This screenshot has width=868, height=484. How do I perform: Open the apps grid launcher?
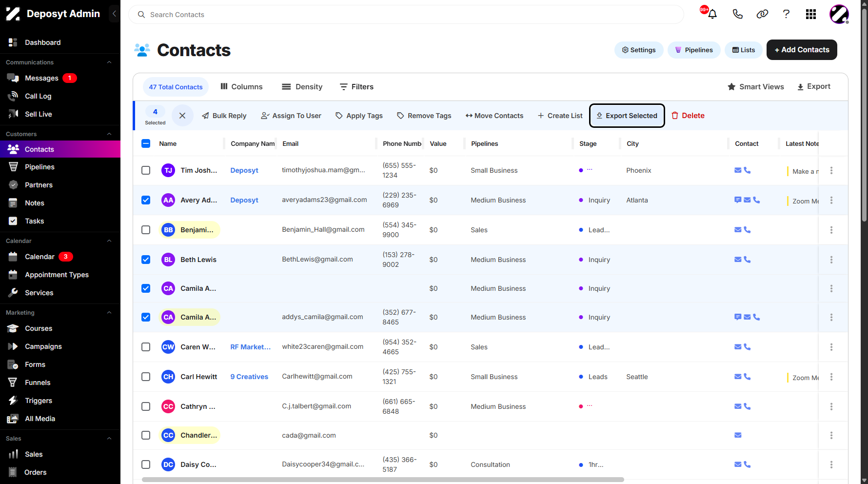coord(811,14)
